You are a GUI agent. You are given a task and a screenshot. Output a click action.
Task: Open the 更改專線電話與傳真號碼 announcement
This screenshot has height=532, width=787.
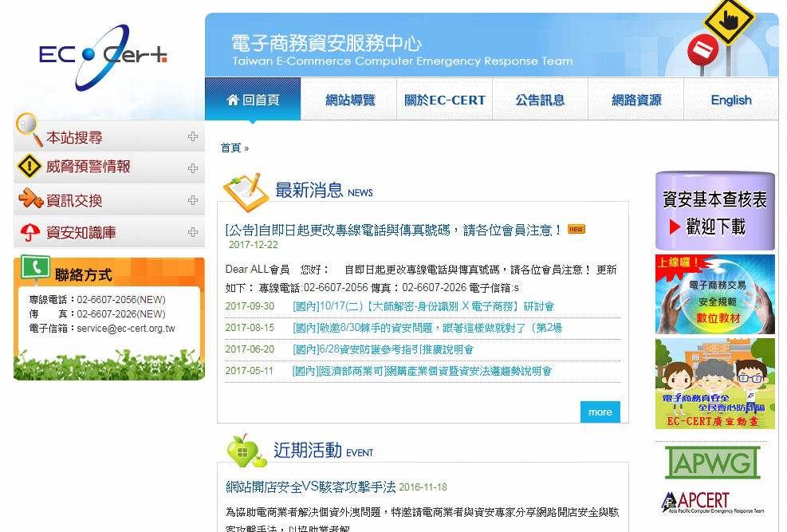tap(392, 231)
